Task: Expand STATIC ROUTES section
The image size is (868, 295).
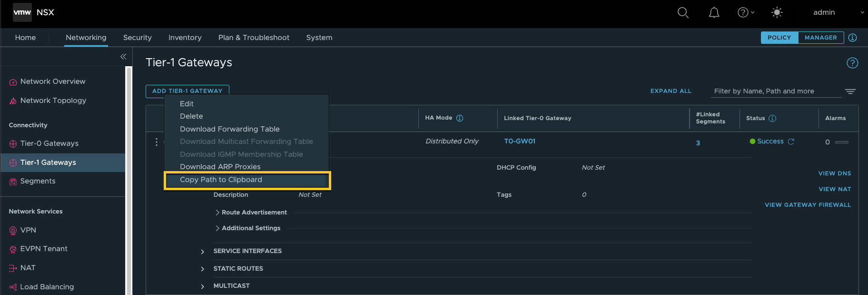Action: coord(202,269)
